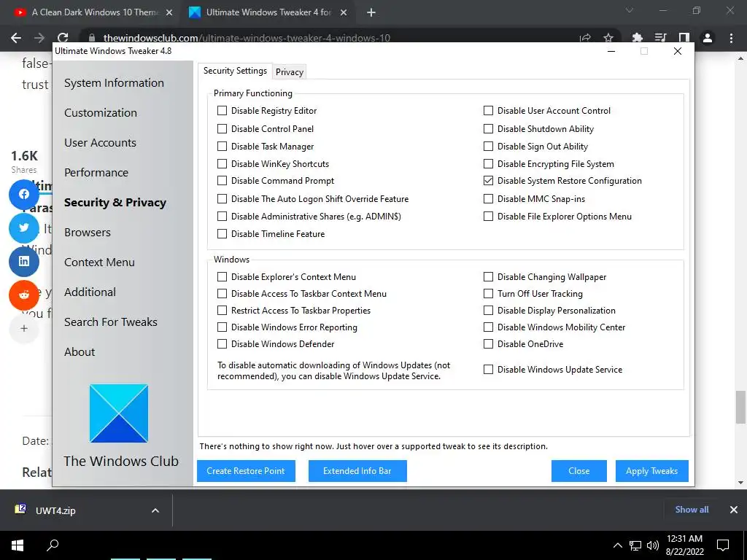
Task: Click the Twitter share icon
Action: [24, 227]
